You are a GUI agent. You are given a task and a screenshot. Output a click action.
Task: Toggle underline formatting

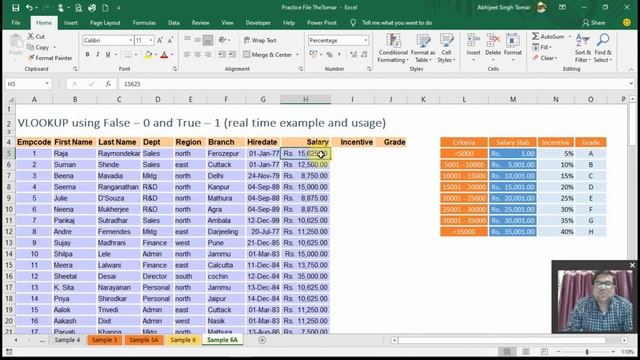[x=108, y=55]
